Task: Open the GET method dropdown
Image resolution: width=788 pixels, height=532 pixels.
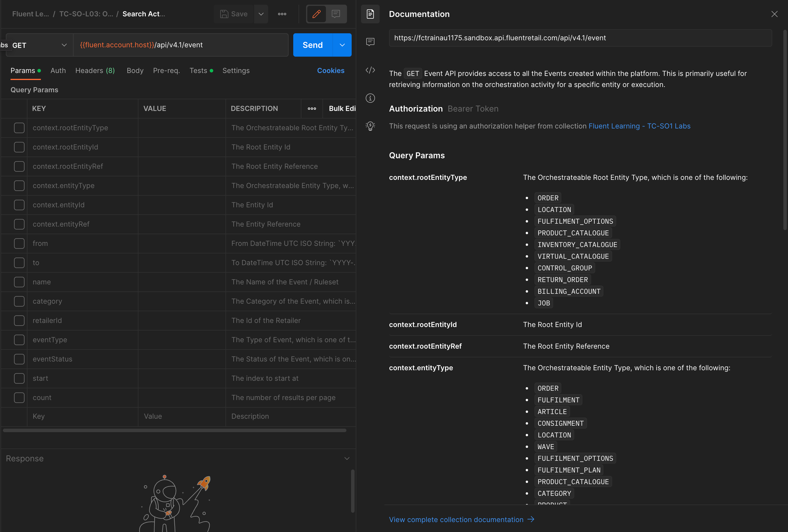Action: (39, 45)
